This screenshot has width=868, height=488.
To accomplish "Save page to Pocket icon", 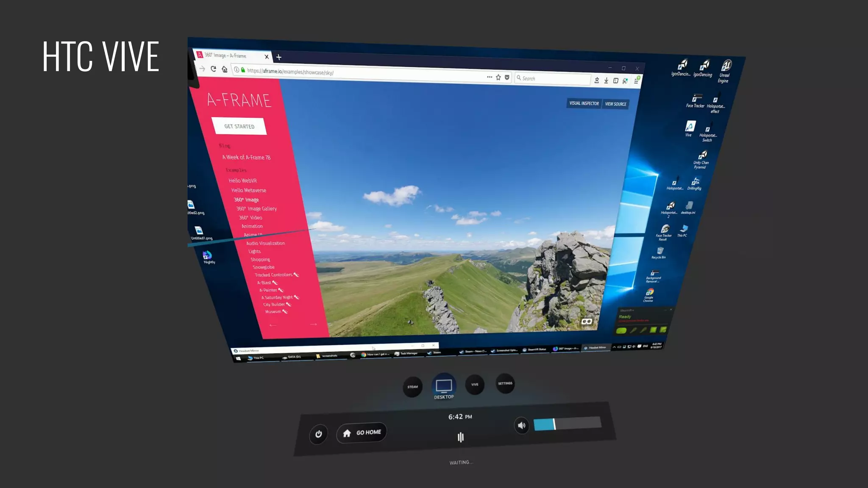I will 507,78.
